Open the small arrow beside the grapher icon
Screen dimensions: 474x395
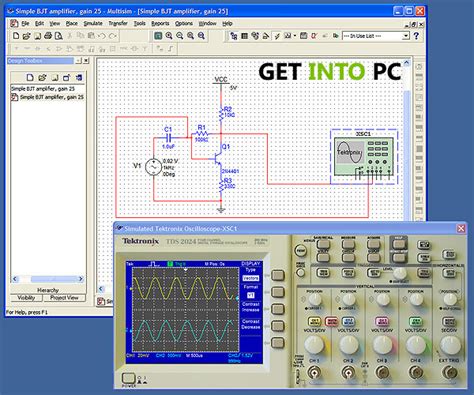coord(295,36)
